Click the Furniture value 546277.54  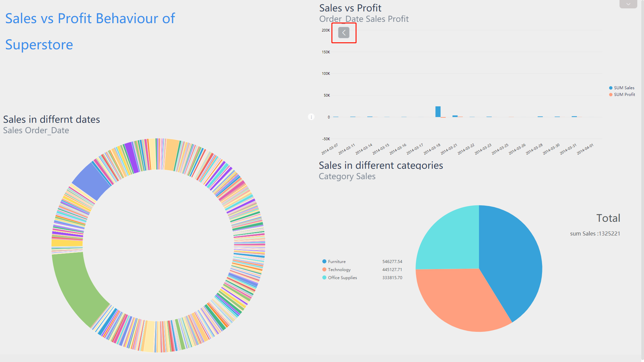point(392,261)
